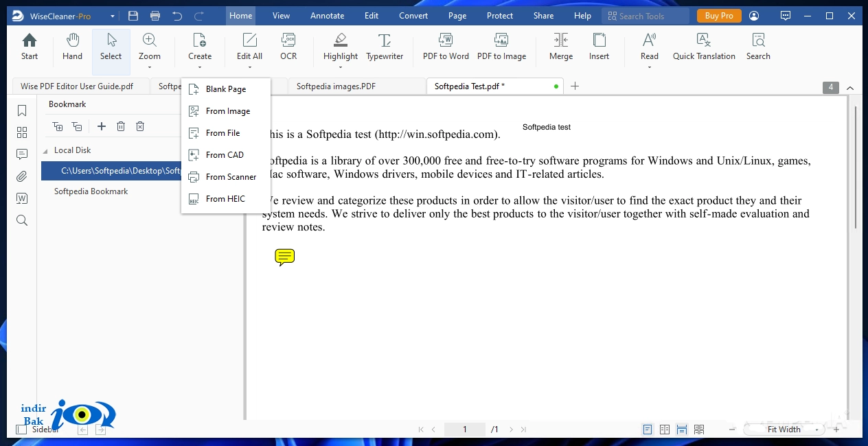Viewport: 868px width, 446px height.
Task: Click the Print icon in title bar
Action: tap(155, 16)
